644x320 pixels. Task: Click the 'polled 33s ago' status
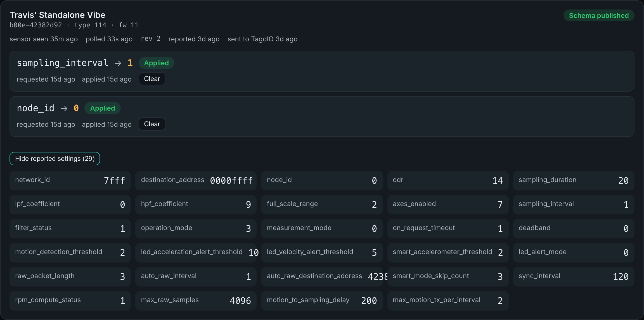tap(109, 39)
